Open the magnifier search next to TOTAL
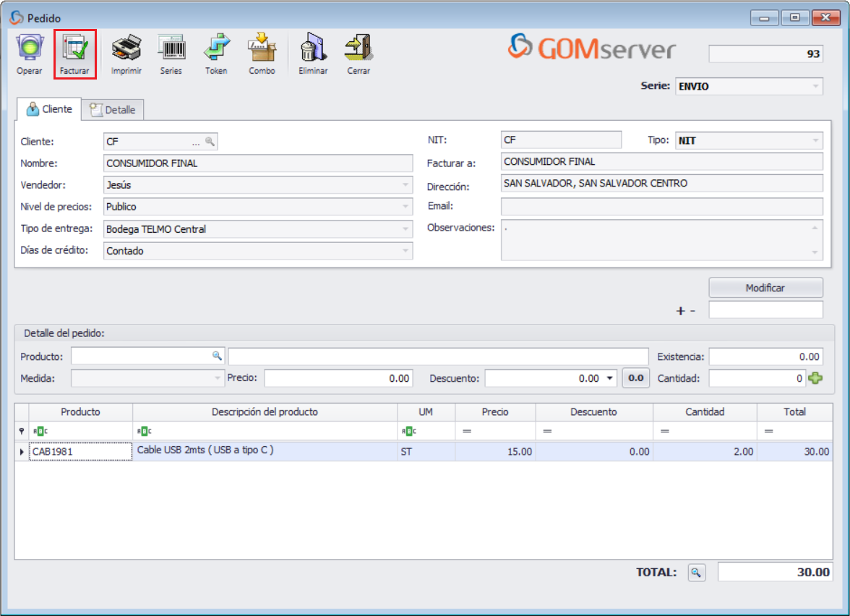This screenshot has width=850, height=616. pos(696,572)
